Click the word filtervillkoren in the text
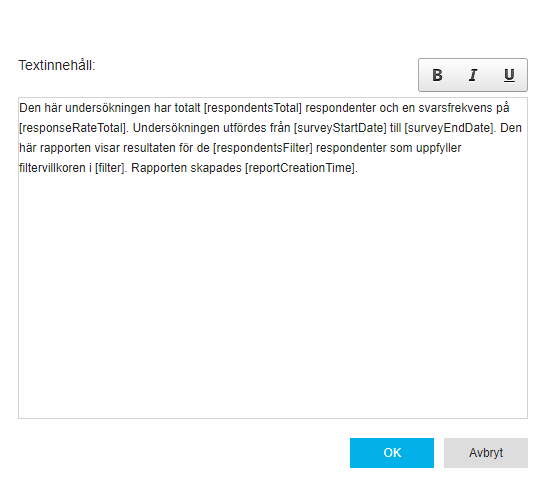The width and height of the screenshot is (547, 487). click(x=52, y=168)
